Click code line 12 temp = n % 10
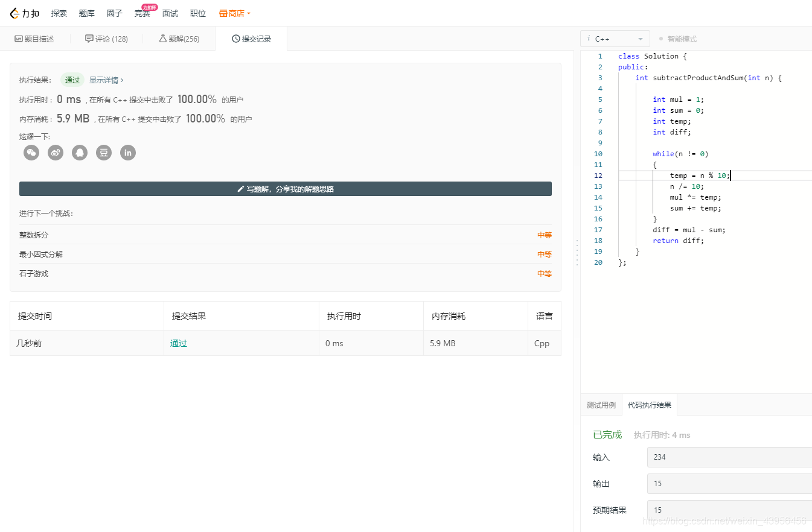Screen dimensions: 812x532 (x=700, y=176)
